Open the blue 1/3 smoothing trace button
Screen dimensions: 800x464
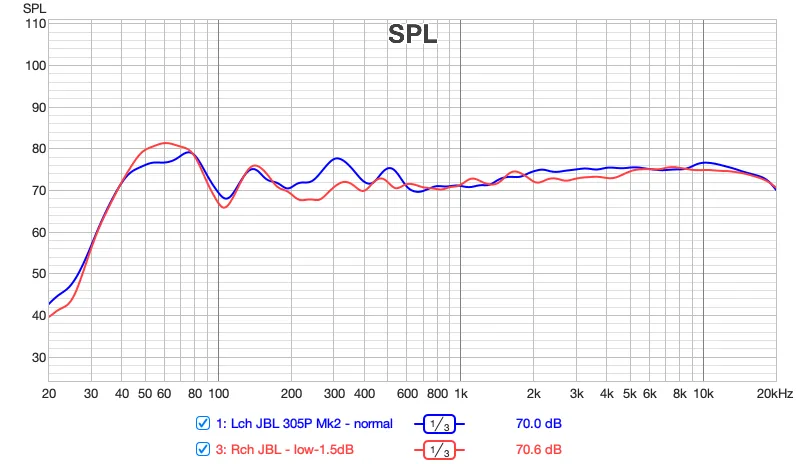439,424
